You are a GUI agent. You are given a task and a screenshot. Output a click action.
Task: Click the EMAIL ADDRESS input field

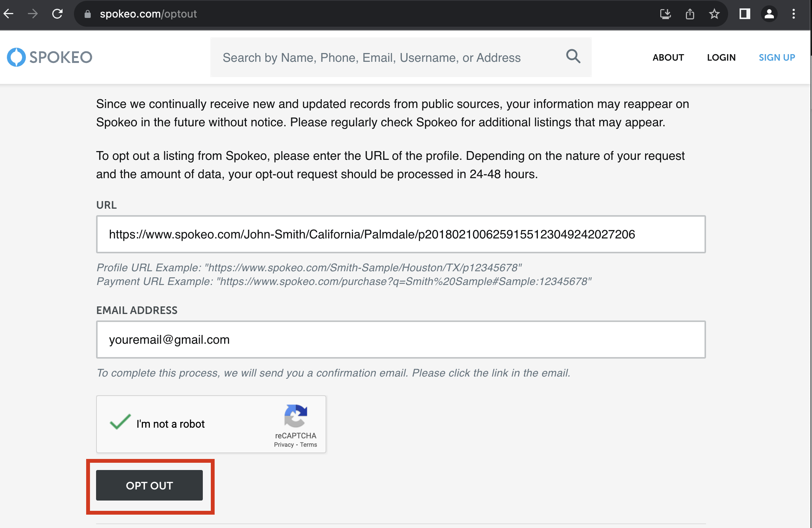click(x=401, y=339)
